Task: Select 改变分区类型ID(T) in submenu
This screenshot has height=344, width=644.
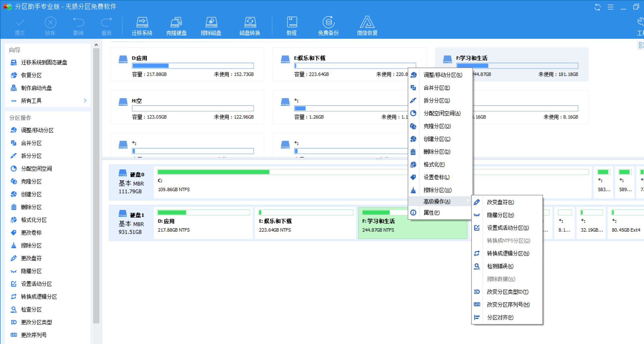Action: point(507,292)
